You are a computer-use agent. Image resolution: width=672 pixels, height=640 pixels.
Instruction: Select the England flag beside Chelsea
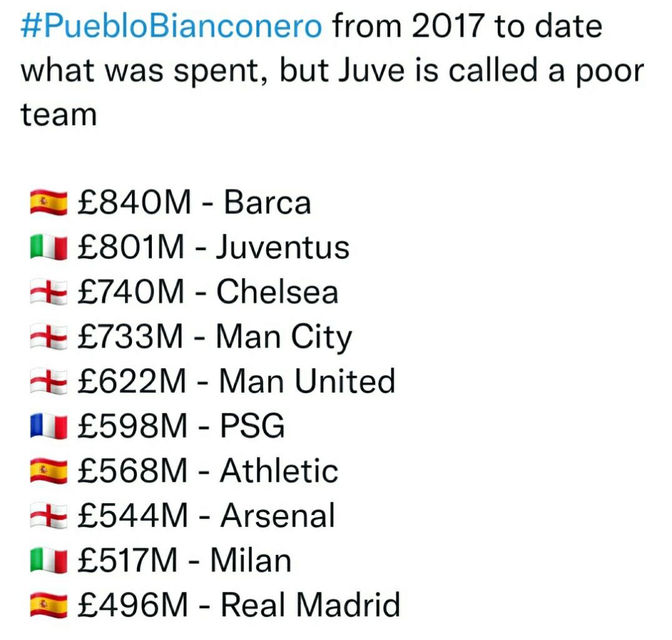pyautogui.click(x=48, y=292)
